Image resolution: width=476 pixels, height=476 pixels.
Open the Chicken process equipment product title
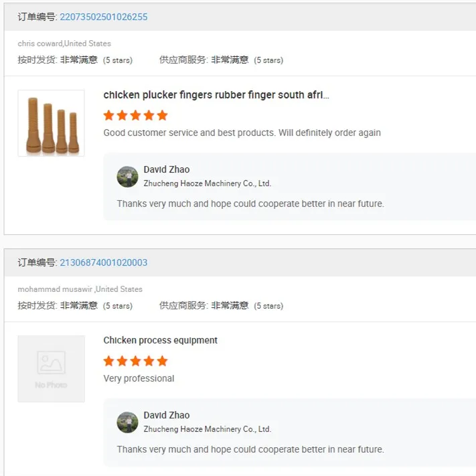coord(160,340)
